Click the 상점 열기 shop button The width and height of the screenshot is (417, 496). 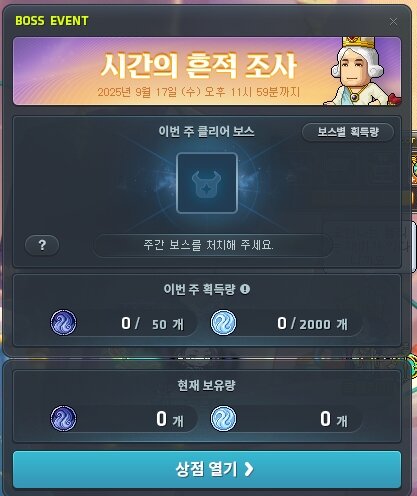point(207,469)
